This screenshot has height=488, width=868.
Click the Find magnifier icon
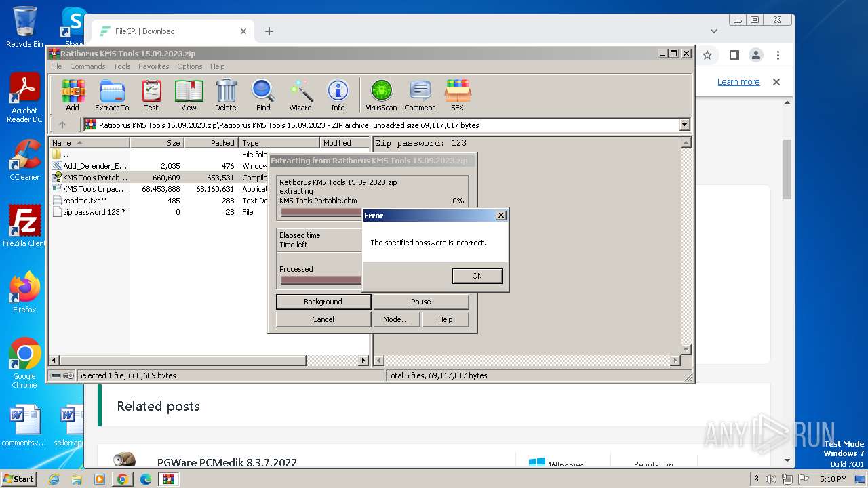click(263, 95)
